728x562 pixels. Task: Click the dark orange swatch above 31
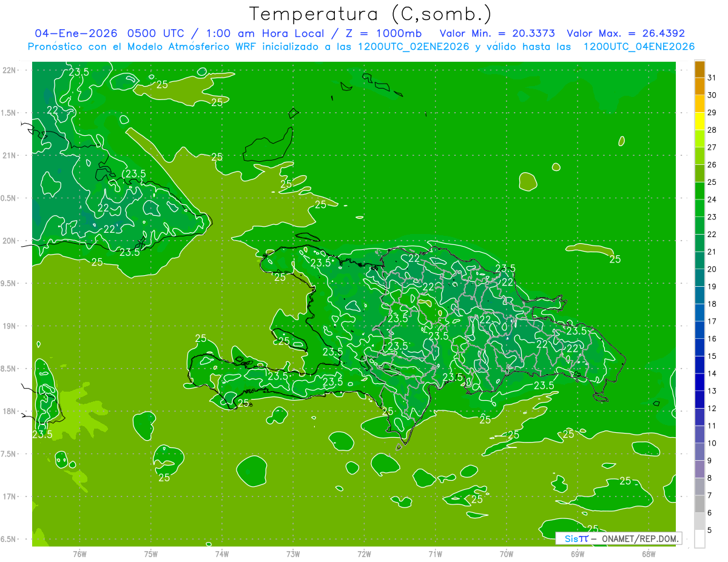point(699,69)
